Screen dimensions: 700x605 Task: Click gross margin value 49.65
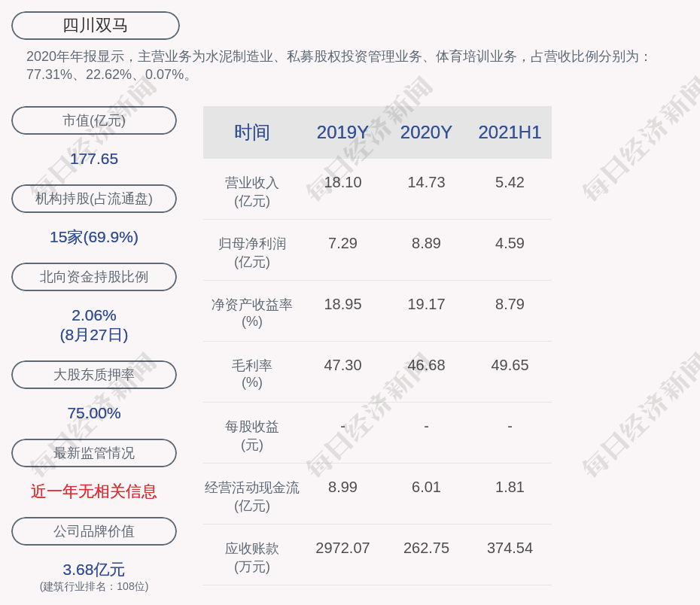click(510, 366)
